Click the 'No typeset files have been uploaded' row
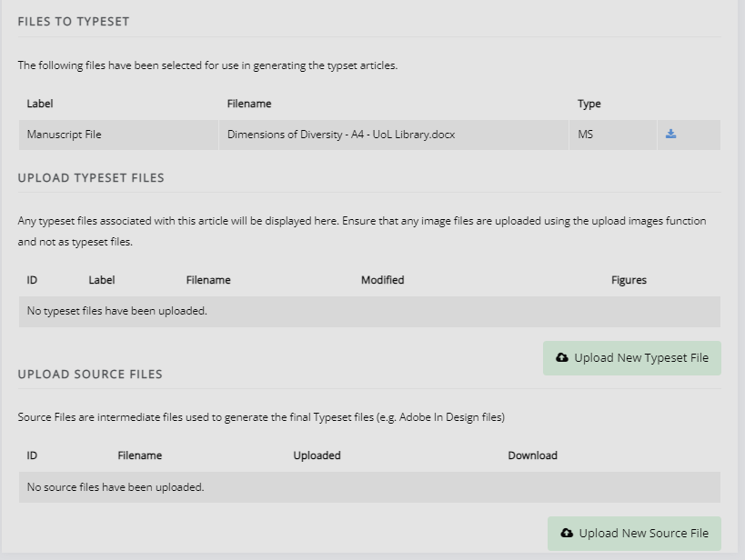745x560 pixels. coord(117,311)
